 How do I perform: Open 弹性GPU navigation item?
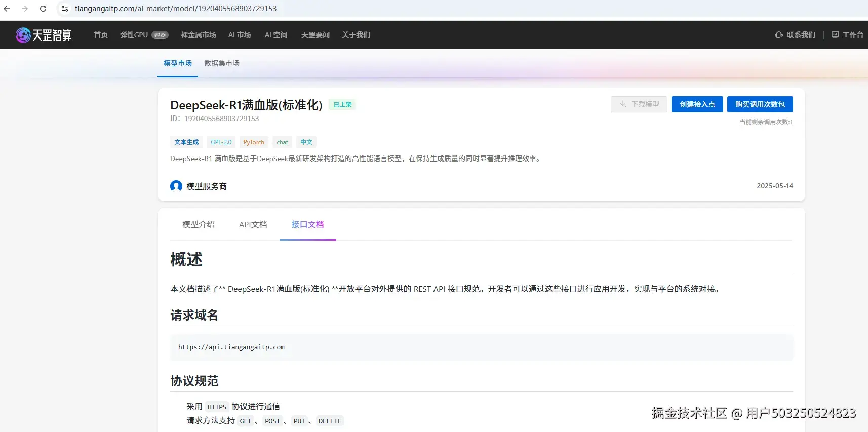coord(134,35)
